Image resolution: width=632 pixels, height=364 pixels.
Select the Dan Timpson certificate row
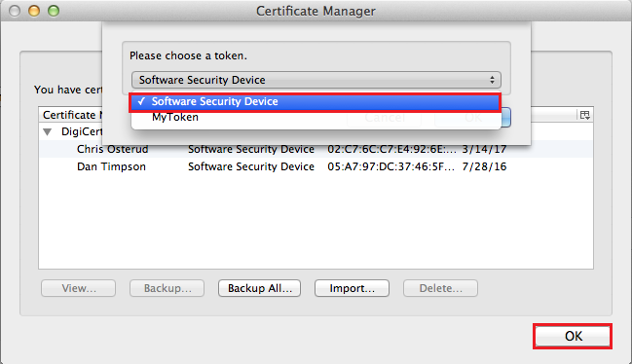pyautogui.click(x=316, y=166)
